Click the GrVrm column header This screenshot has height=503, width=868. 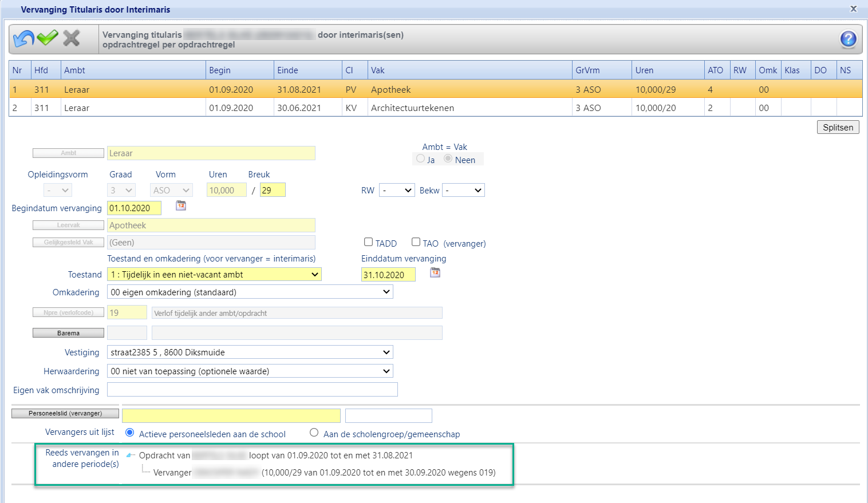click(602, 70)
